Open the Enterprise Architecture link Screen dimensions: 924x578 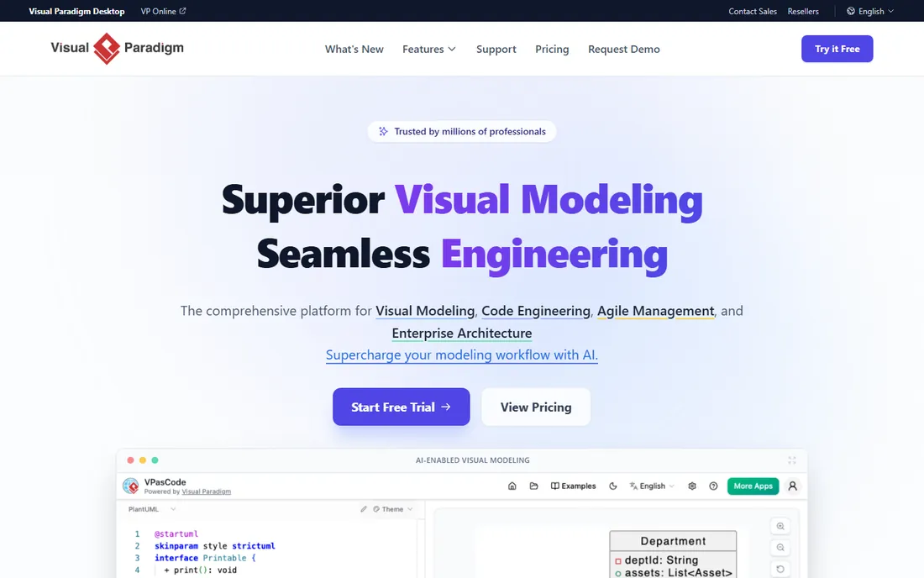click(x=462, y=333)
